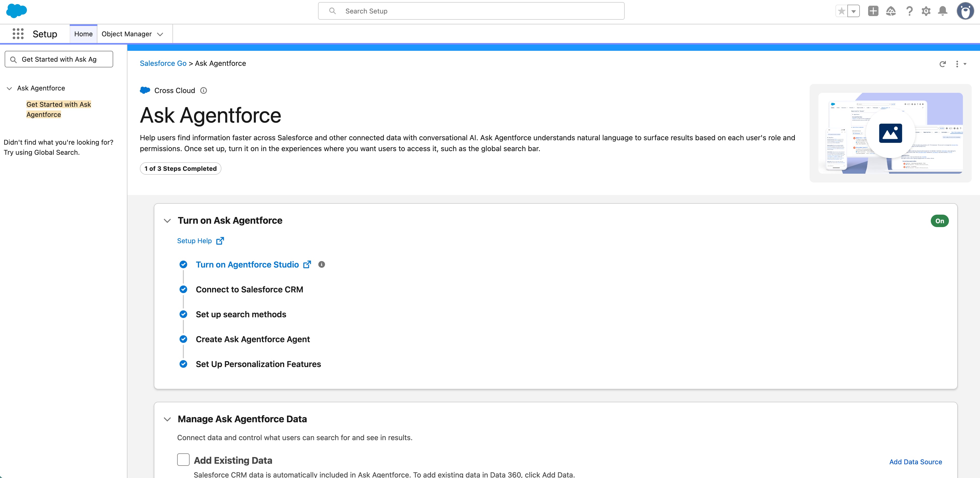Open the Setup Help link

click(x=194, y=241)
